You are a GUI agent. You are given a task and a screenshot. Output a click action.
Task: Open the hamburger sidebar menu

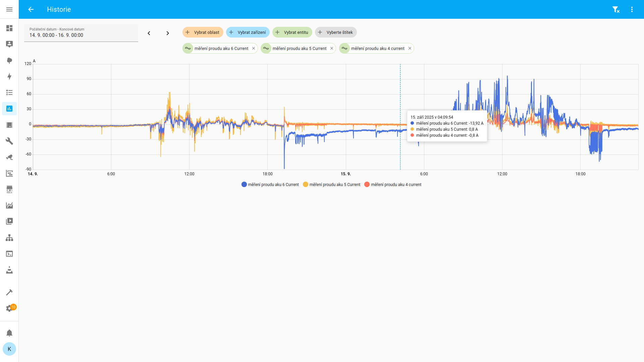click(x=9, y=9)
